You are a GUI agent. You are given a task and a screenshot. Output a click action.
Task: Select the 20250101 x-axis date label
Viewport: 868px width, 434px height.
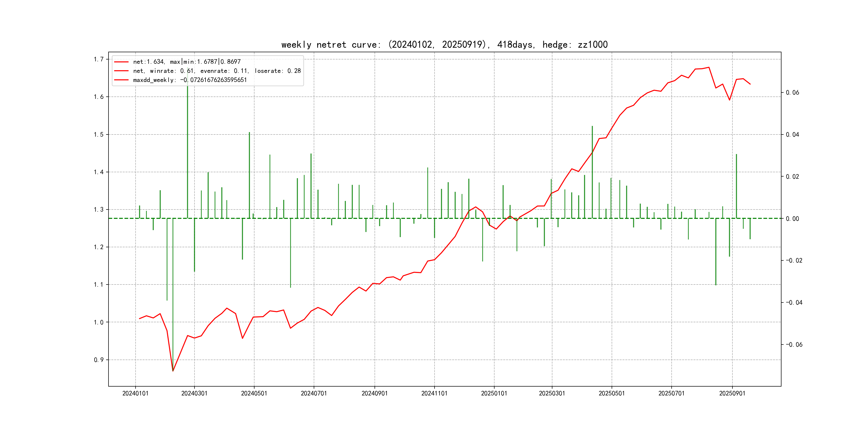point(494,394)
